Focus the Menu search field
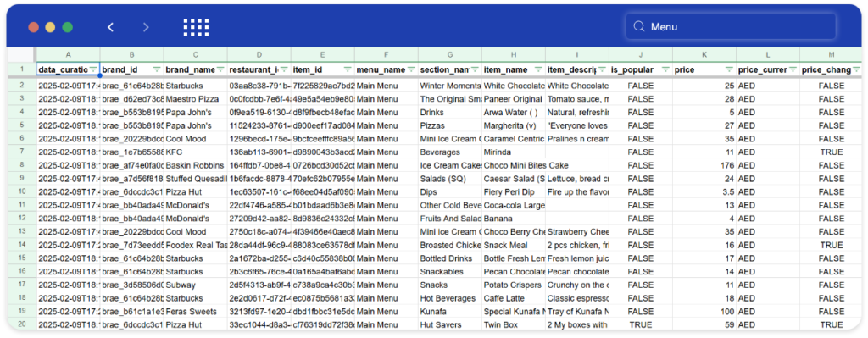868x338 pixels. tap(731, 26)
